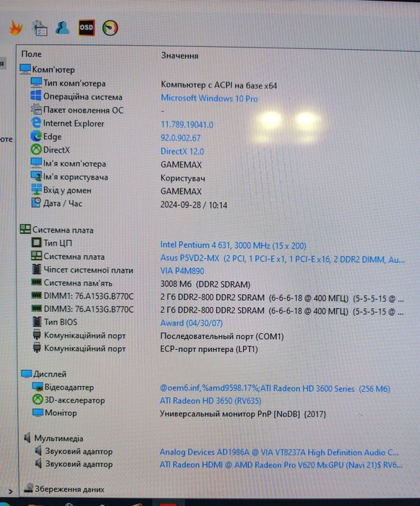Open the Analog Devices AD1986A audio link

pos(279,453)
